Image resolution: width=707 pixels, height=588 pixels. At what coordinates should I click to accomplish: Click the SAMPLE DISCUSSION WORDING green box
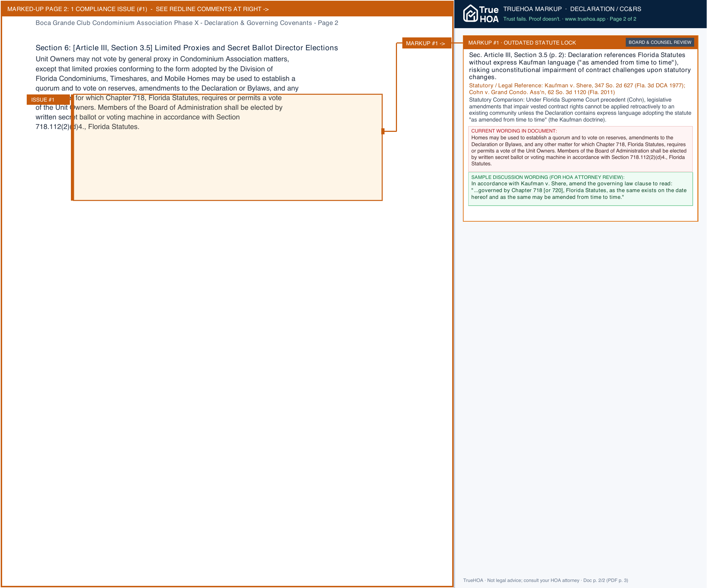click(x=580, y=189)
